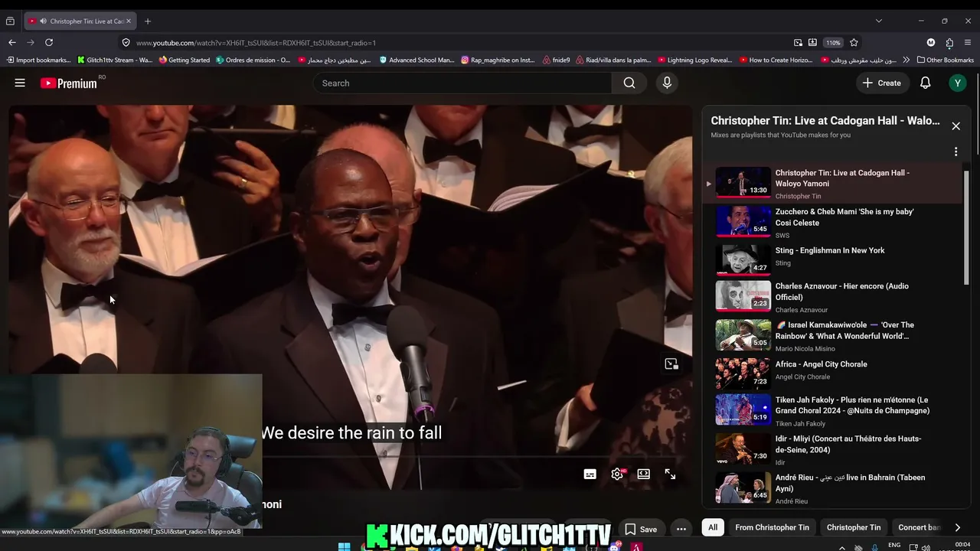Screen dimensions: 980x551
Task: View site security shield information
Action: pyautogui.click(x=126, y=43)
